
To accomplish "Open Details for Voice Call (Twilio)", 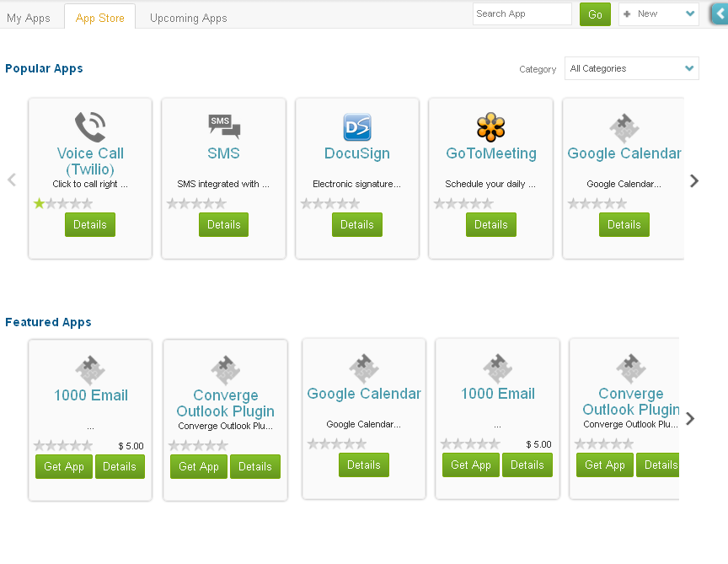I will (x=90, y=225).
